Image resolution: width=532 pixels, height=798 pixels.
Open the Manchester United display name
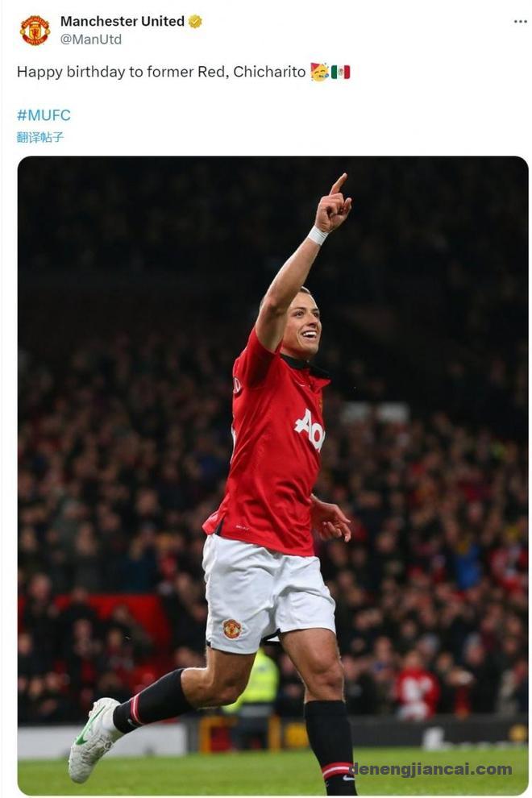pos(122,22)
